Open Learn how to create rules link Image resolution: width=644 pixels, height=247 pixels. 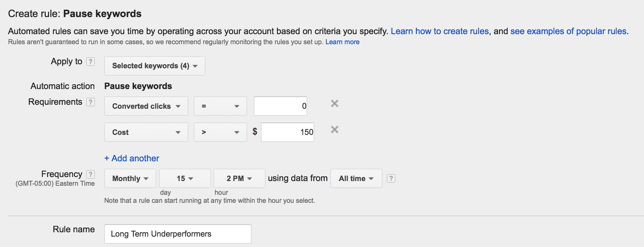(440, 31)
